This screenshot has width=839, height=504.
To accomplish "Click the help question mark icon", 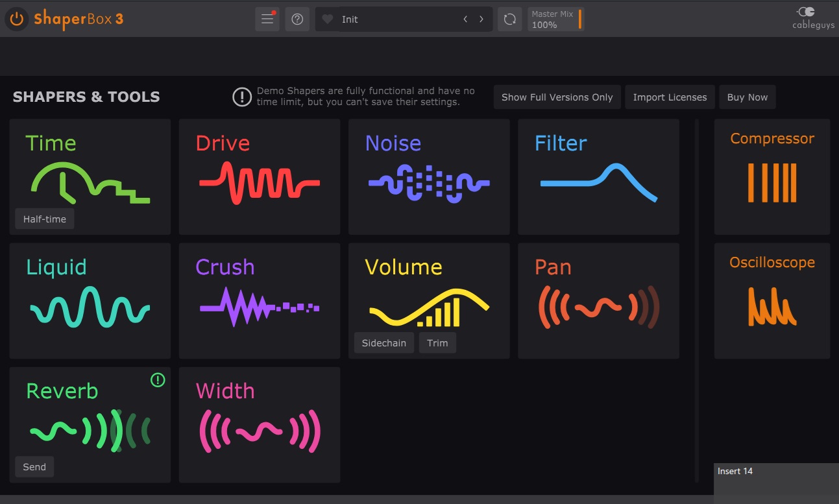I will [x=297, y=19].
